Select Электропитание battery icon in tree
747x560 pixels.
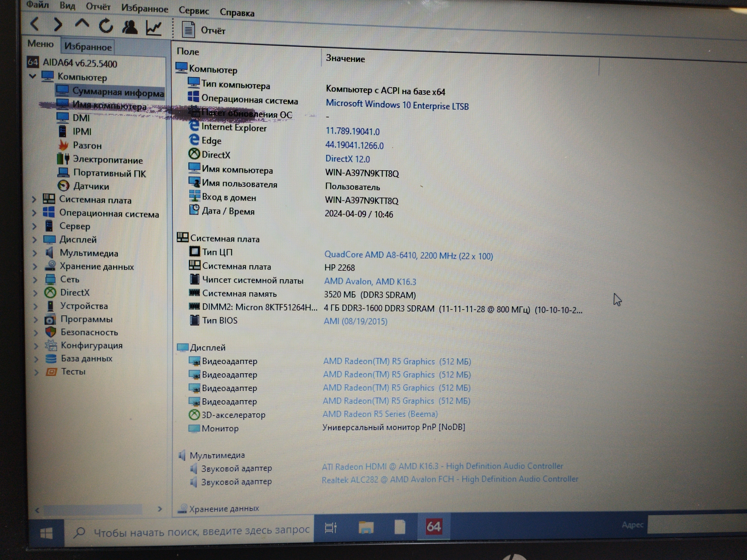[x=63, y=159]
